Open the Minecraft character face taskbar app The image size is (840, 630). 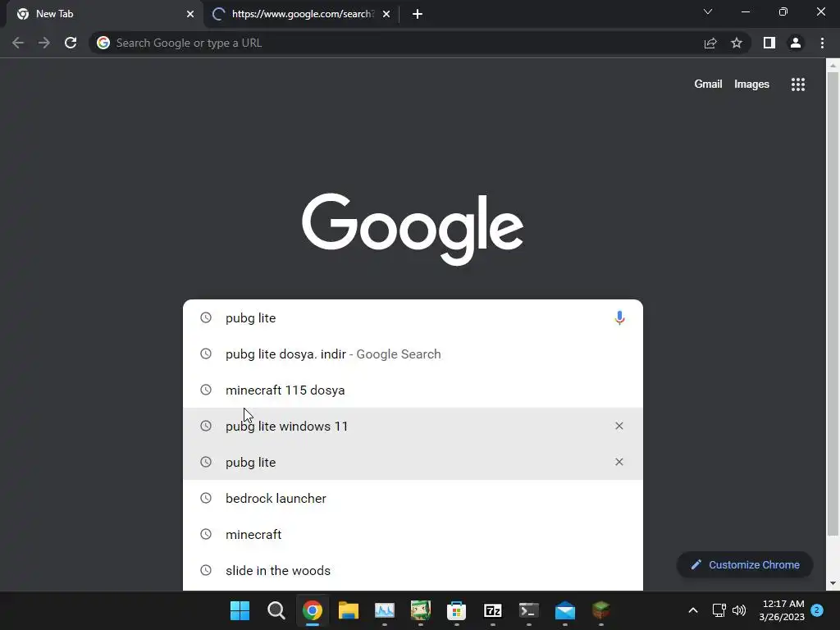pyautogui.click(x=421, y=610)
